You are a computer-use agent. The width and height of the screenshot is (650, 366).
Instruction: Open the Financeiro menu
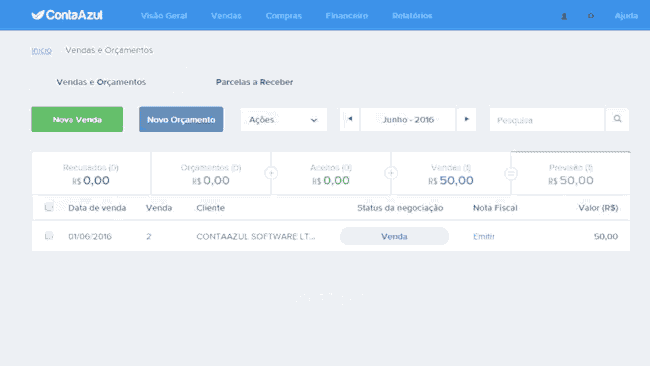click(347, 16)
